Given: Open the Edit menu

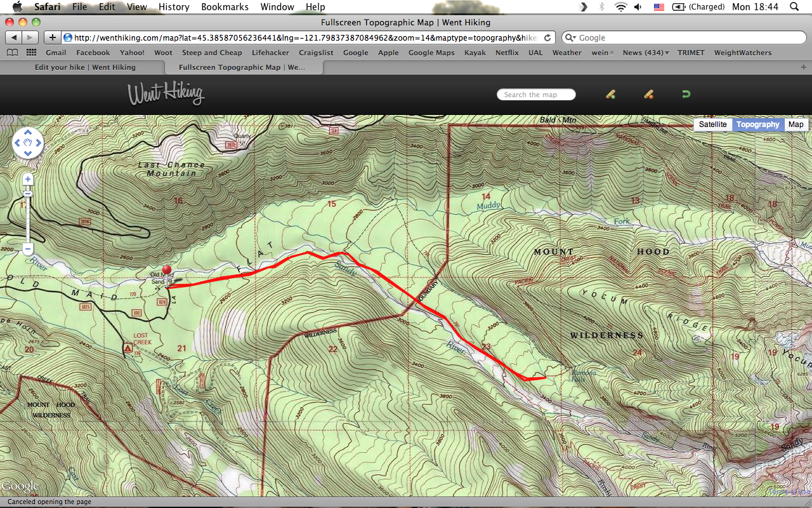Looking at the screenshot, I should coord(107,7).
